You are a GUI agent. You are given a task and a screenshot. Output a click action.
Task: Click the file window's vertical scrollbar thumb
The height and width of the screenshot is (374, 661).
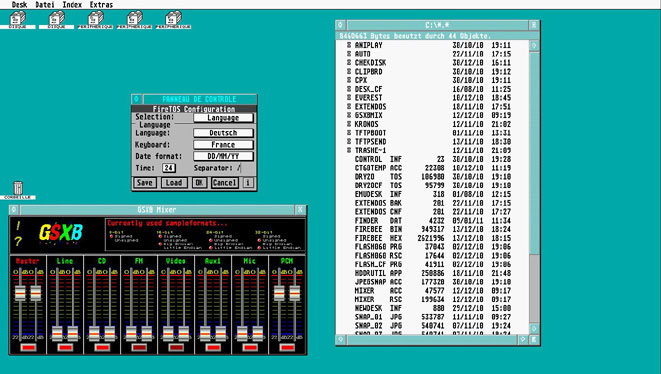(534, 153)
